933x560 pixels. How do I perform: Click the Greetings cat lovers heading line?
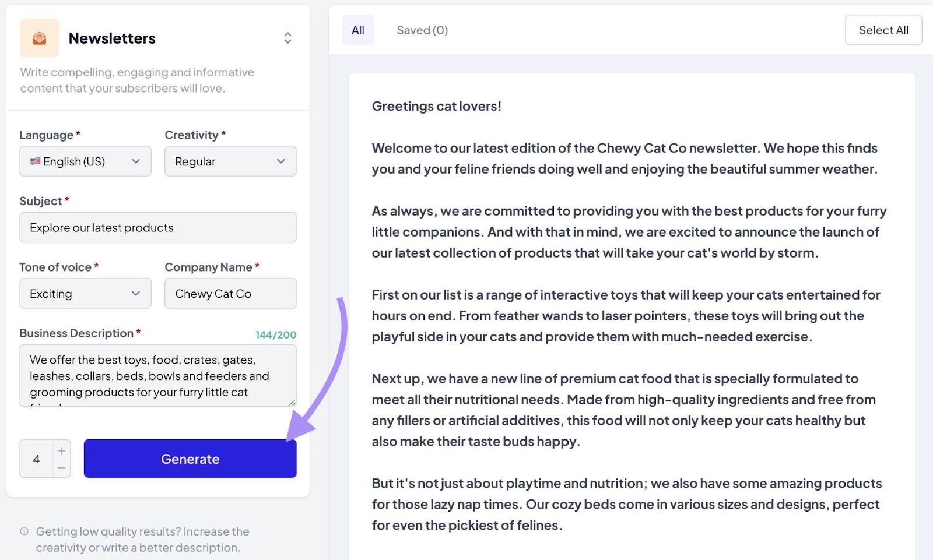pos(436,107)
